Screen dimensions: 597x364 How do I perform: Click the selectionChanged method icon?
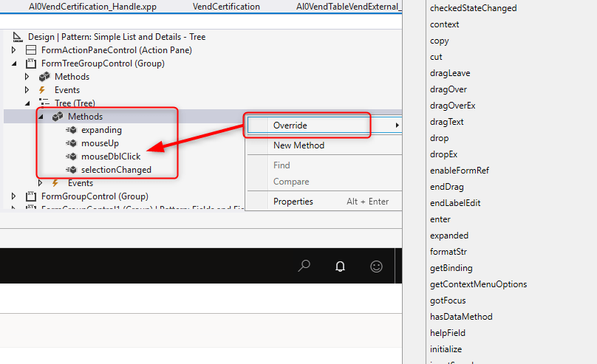[x=72, y=170]
